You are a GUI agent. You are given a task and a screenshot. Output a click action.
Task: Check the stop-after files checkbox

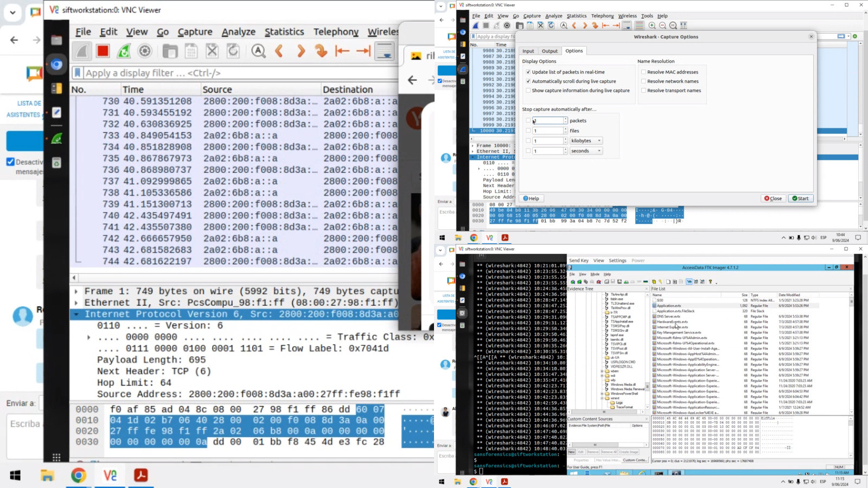click(x=528, y=131)
